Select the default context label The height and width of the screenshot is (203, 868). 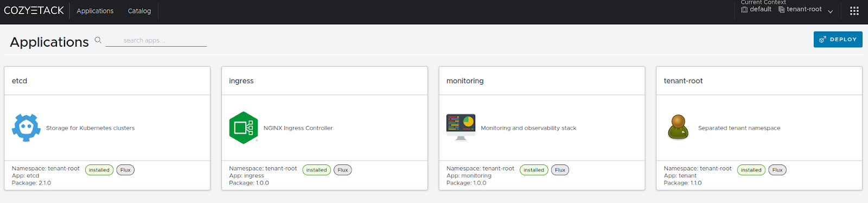pos(760,9)
